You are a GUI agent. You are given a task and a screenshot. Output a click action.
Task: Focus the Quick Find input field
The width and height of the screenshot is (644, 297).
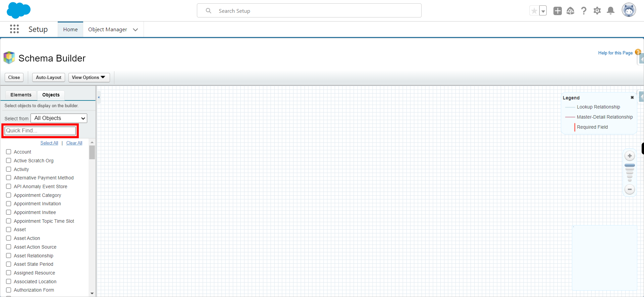click(40, 130)
